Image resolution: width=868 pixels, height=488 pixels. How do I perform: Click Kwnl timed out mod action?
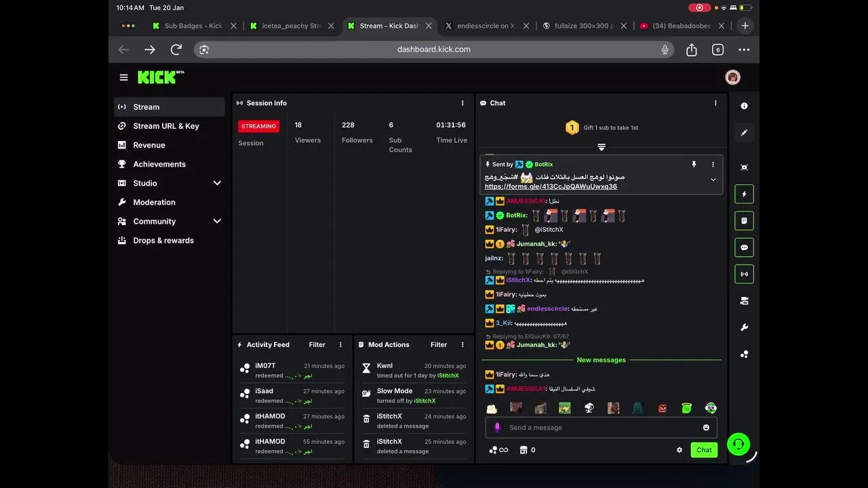(x=414, y=370)
